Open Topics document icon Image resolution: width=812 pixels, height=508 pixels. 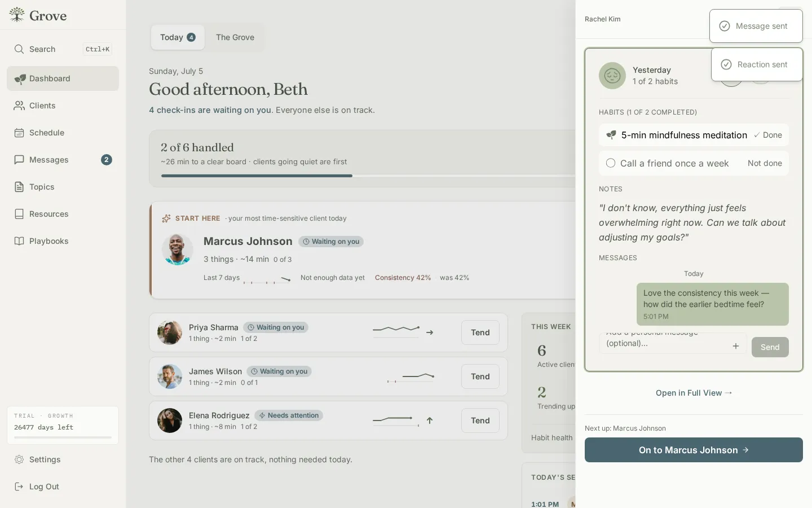19,187
